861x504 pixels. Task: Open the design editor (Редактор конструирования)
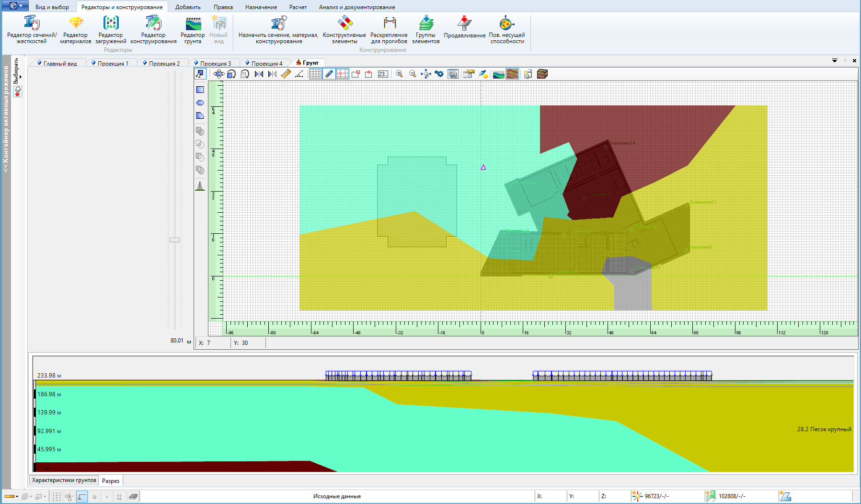click(153, 29)
